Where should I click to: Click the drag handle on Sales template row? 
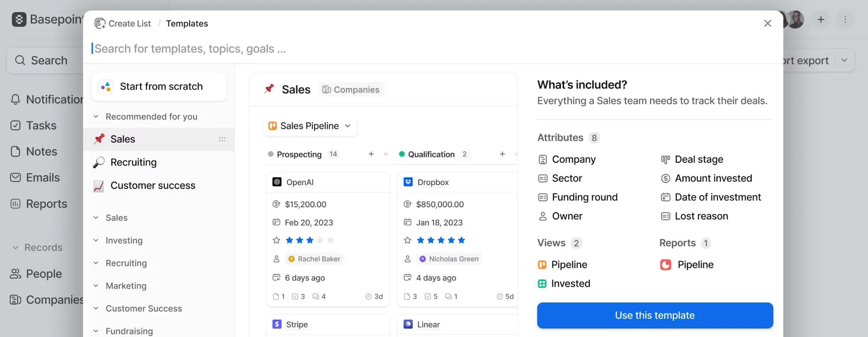pos(222,139)
